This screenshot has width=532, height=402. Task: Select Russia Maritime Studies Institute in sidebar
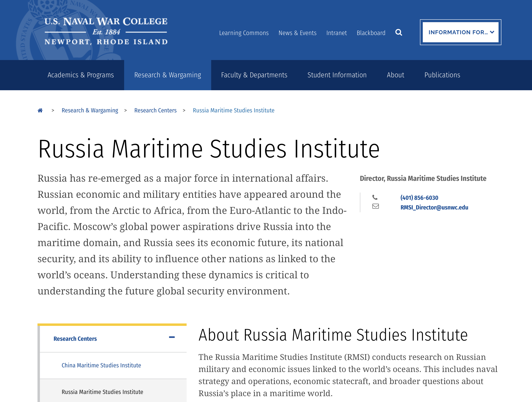click(x=102, y=392)
